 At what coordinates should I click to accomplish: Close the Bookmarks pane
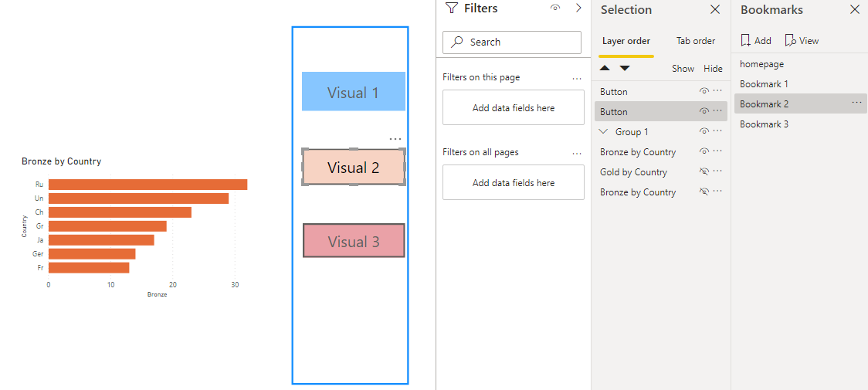click(855, 9)
